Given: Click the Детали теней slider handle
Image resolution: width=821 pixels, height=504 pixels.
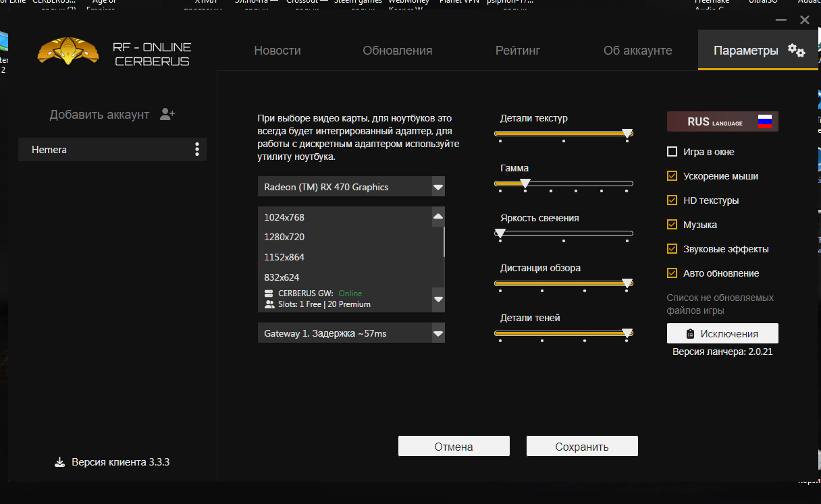Looking at the screenshot, I should click(627, 333).
